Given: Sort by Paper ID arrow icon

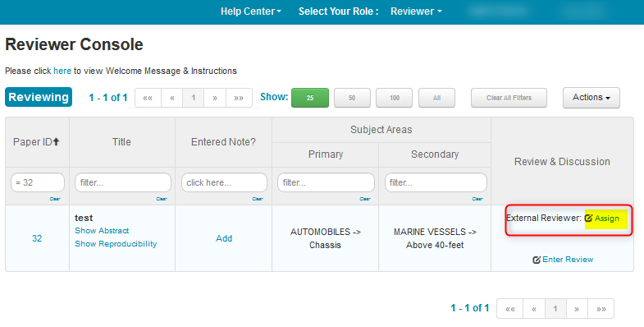Looking at the screenshot, I should pyautogui.click(x=57, y=142).
